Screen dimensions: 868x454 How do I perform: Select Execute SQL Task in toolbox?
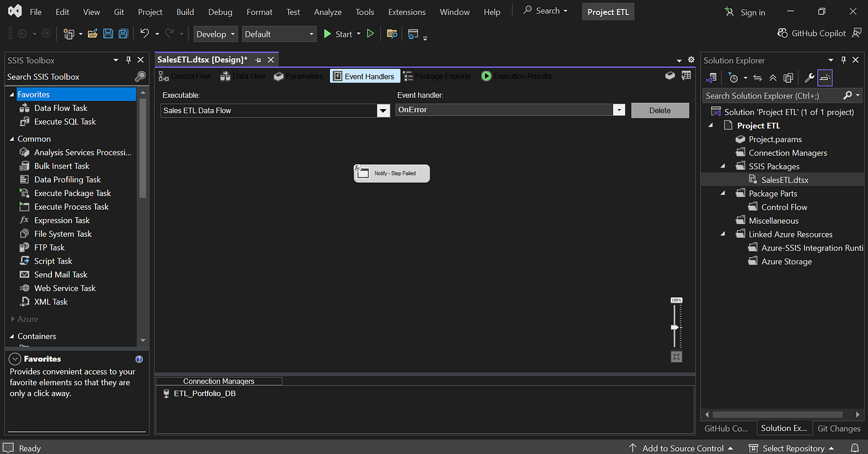[x=65, y=122]
